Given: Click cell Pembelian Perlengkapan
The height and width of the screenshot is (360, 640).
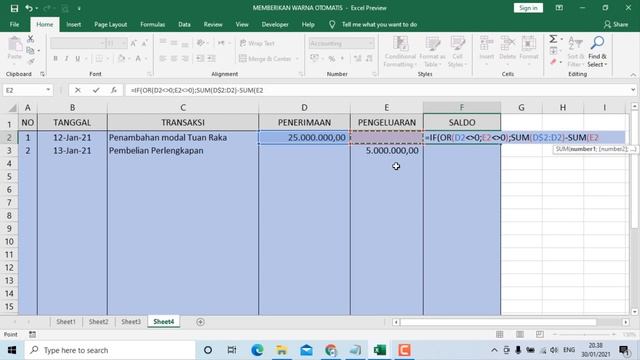Looking at the screenshot, I should tap(183, 151).
